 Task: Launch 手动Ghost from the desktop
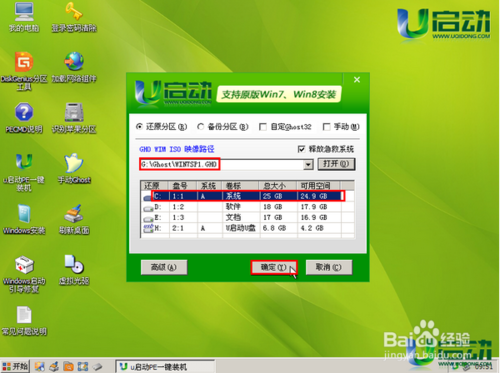point(74,168)
